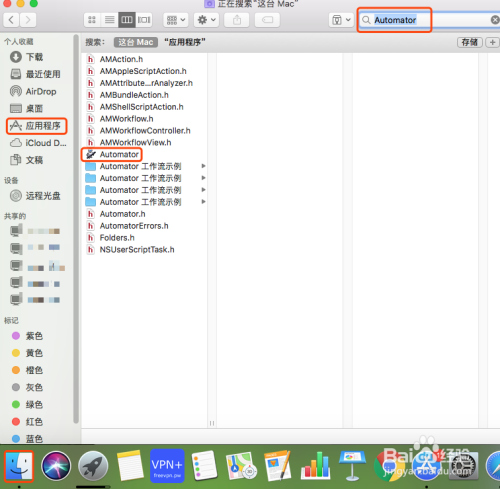The image size is (500, 489).
Task: Click the Automator search field
Action: 430,20
